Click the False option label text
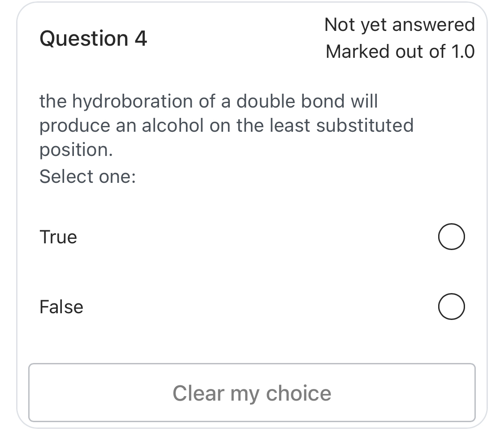Screen dimensions: 504x432 (61, 307)
